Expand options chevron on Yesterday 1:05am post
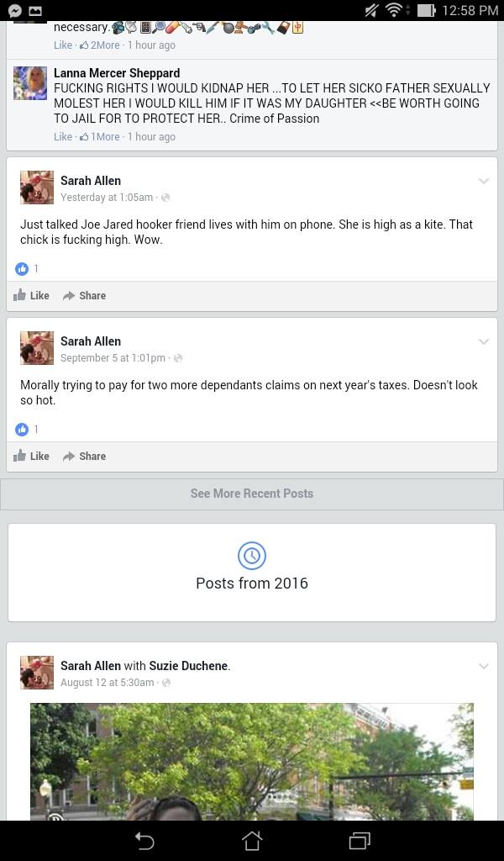 point(483,181)
